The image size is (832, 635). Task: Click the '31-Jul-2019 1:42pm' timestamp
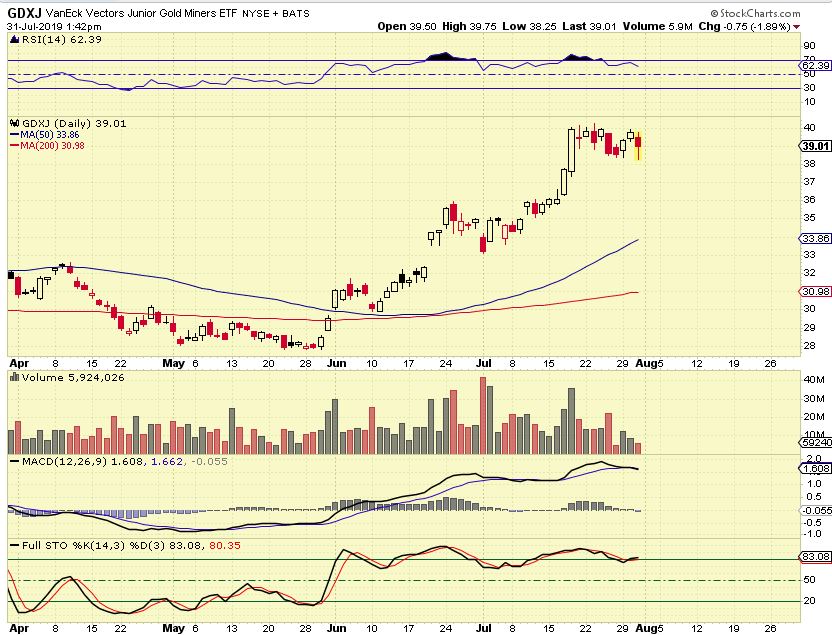[54, 27]
